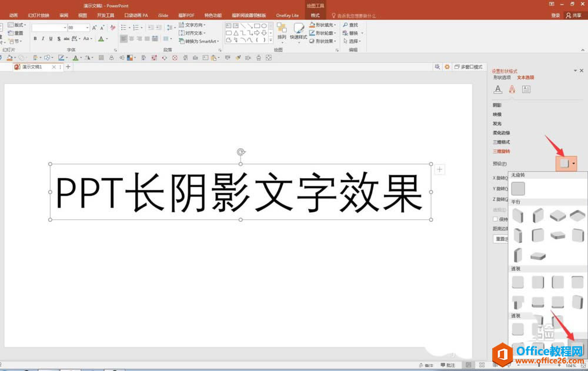Click the 重置 button in rotation section

tap(500, 239)
